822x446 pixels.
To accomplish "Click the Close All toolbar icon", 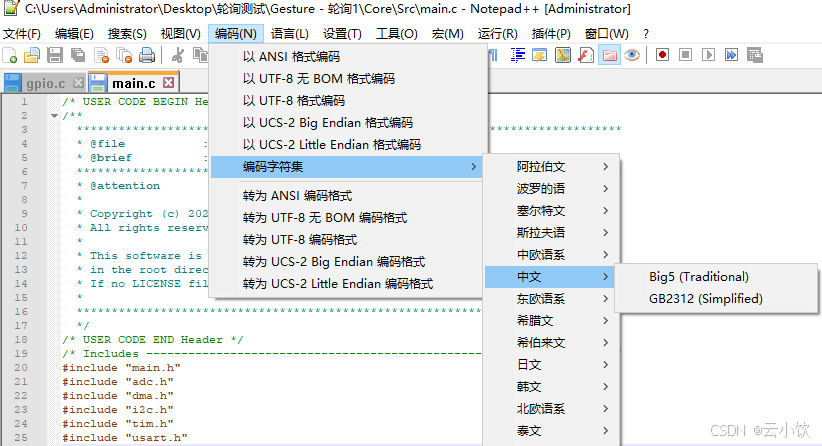I will pyautogui.click(x=124, y=55).
